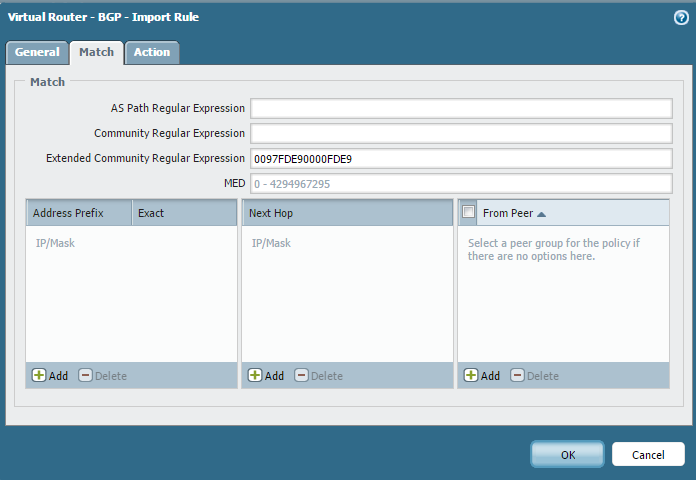Screen dimensions: 696x480
Task: Click the 'Select a peer group' hint text
Action: 554,250
